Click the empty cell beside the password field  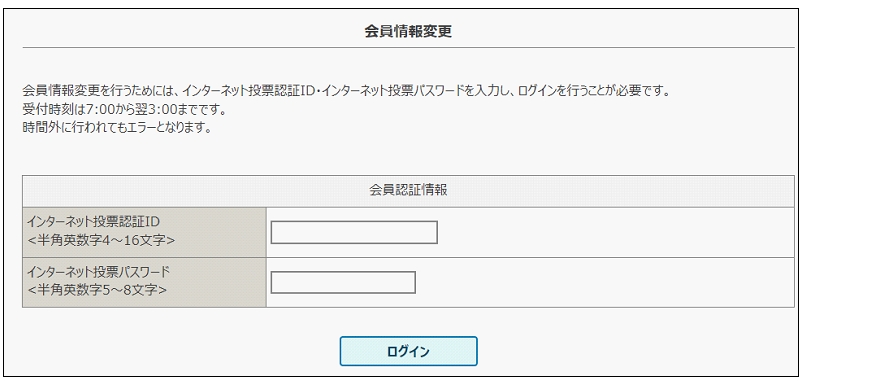tap(605, 282)
